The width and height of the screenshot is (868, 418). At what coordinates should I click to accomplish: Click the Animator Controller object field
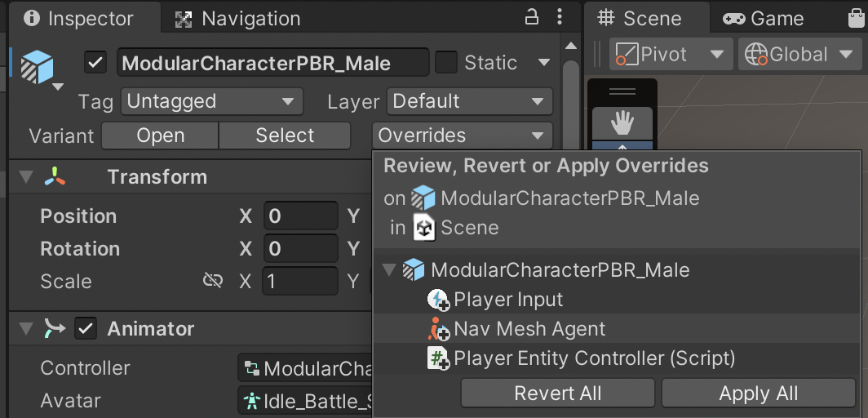[305, 368]
